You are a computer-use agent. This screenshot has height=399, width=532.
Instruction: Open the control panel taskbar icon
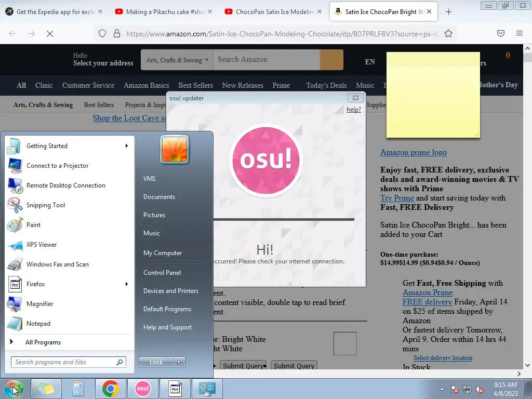click(x=207, y=389)
